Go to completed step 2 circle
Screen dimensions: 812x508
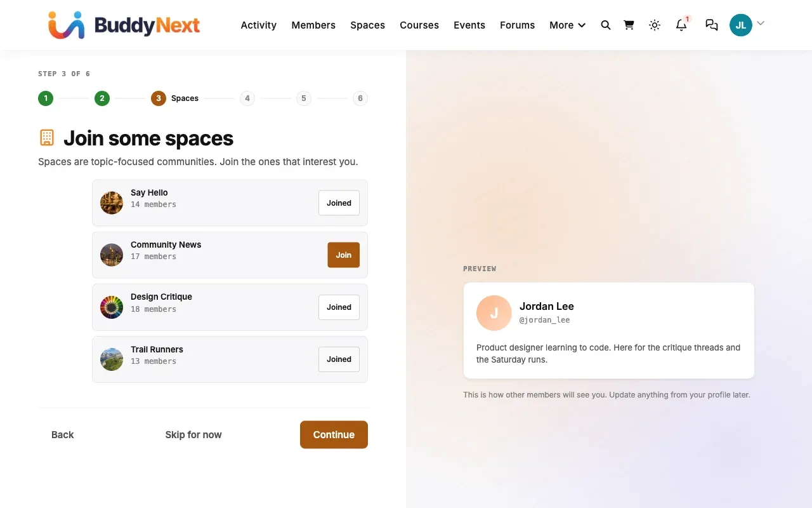click(x=102, y=98)
